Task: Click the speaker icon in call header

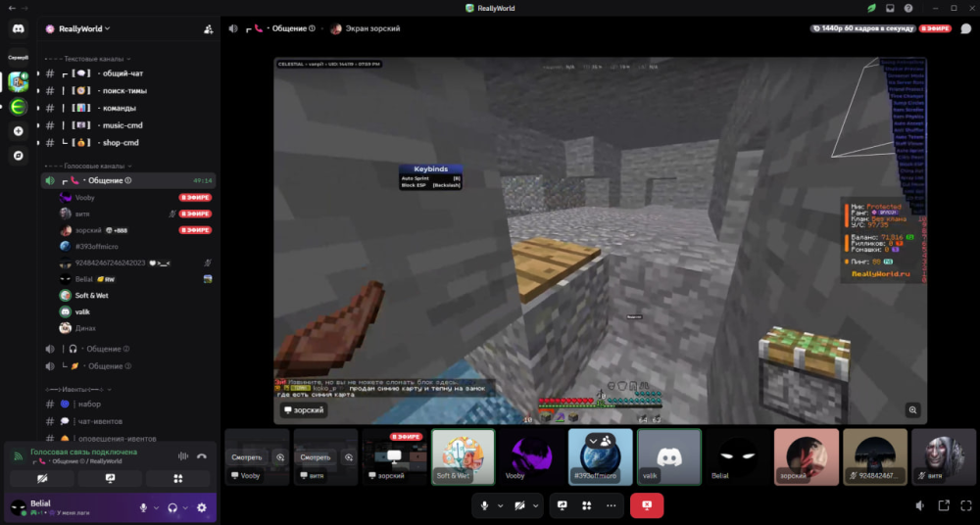Action: [233, 28]
